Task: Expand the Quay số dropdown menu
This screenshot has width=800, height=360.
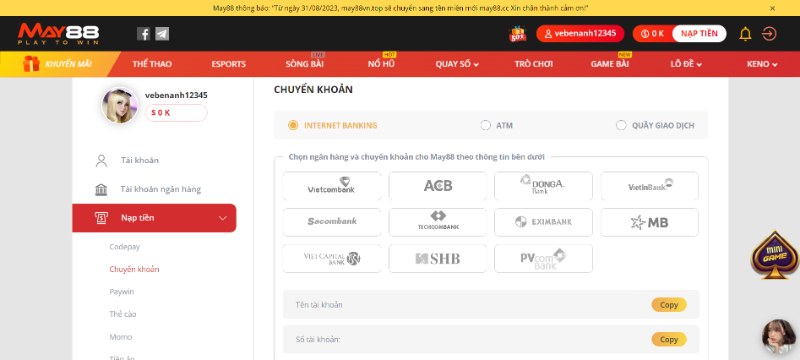Action: tap(457, 64)
